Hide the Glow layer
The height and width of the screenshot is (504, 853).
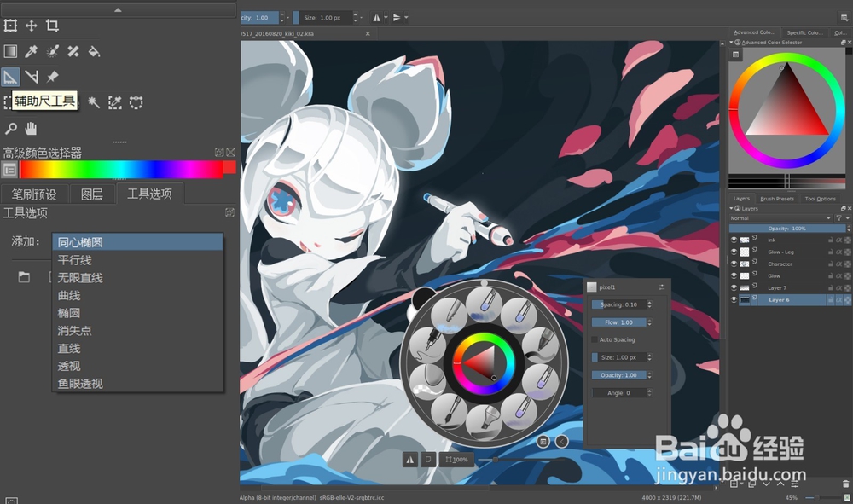coord(734,275)
